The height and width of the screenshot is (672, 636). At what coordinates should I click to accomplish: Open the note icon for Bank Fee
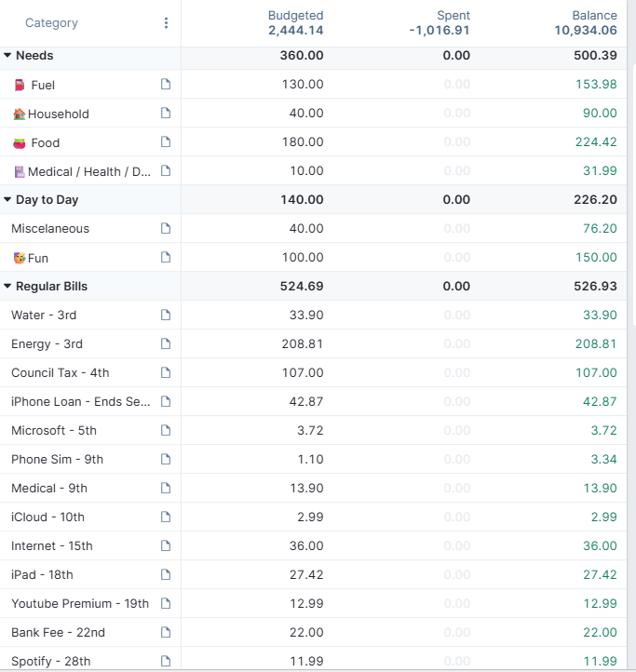(x=166, y=632)
